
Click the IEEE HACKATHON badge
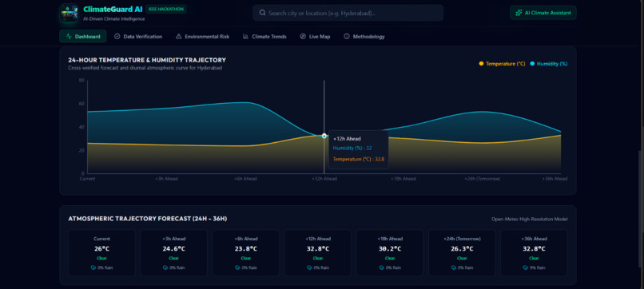166,9
